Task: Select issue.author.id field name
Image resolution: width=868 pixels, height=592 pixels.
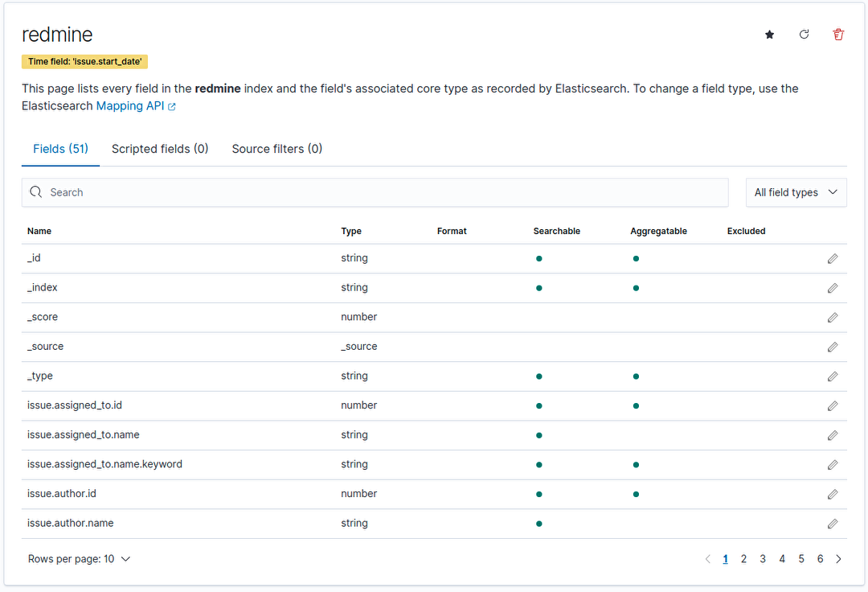Action: point(61,493)
